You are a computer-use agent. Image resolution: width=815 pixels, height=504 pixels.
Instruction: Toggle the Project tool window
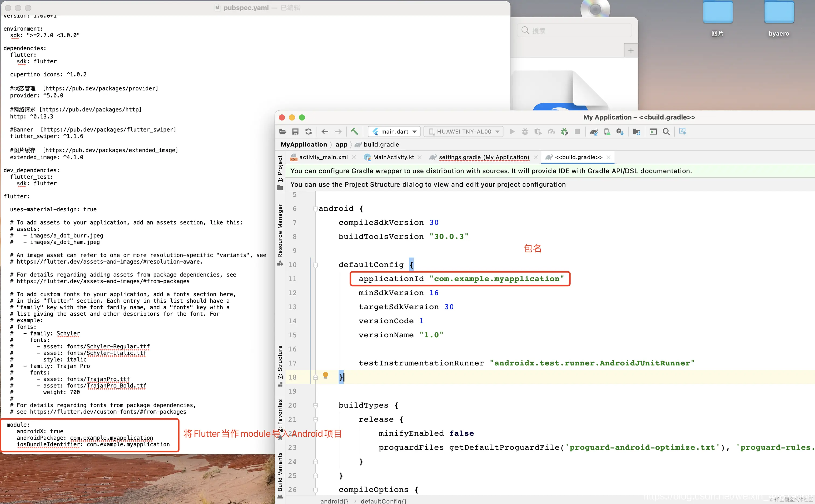(x=280, y=172)
